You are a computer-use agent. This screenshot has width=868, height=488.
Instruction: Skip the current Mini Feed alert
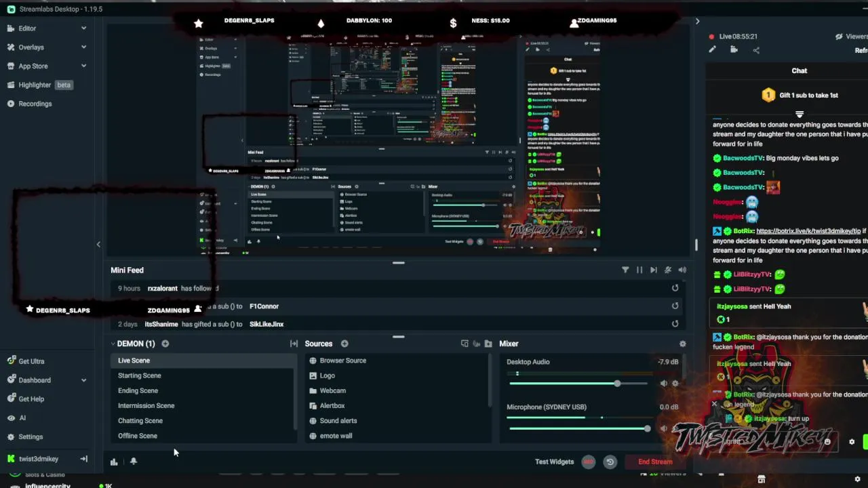pyautogui.click(x=653, y=270)
